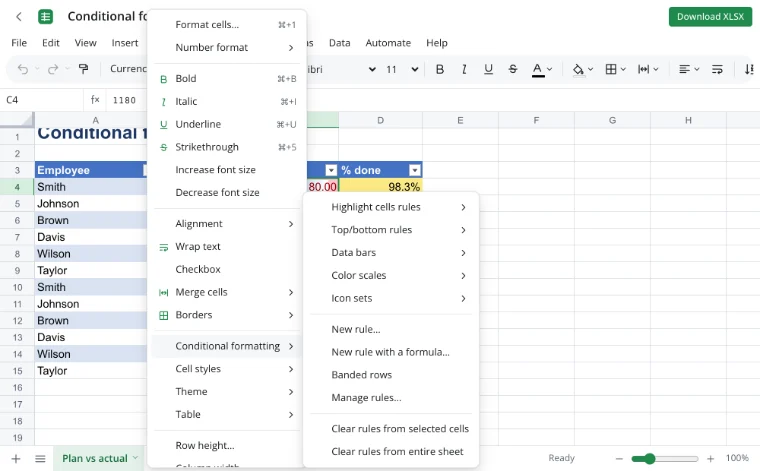Add a new sheet with plus icon
760x471 pixels.
click(16, 458)
